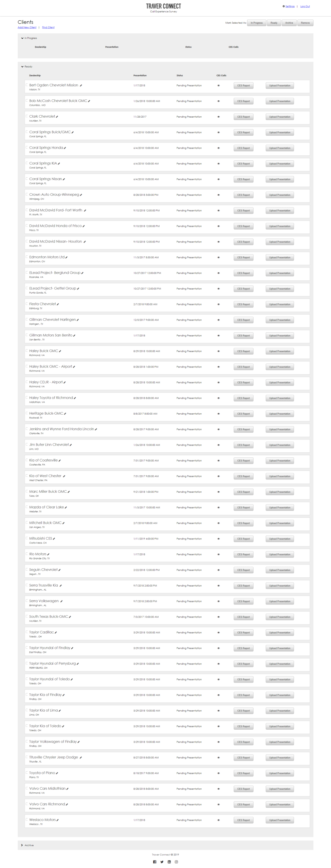The image size is (331, 868).
Task: Check the Toyota of Plano row checkbox
Action: click(26, 772)
